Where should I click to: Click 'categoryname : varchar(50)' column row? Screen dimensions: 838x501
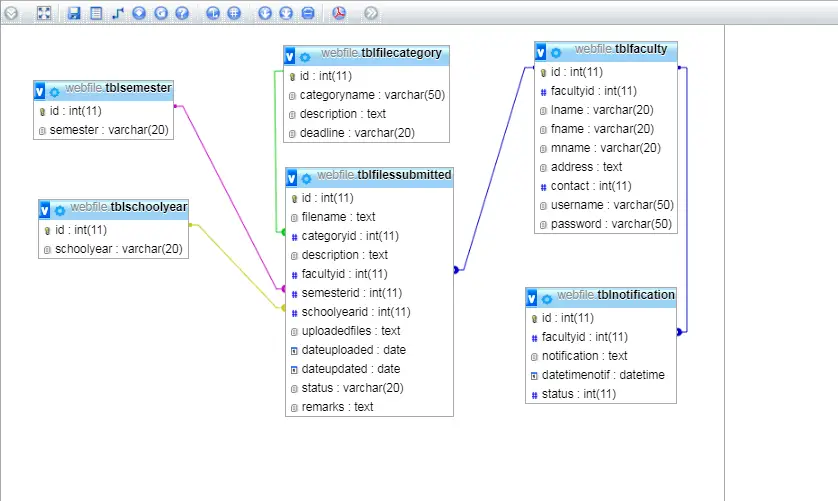367,95
